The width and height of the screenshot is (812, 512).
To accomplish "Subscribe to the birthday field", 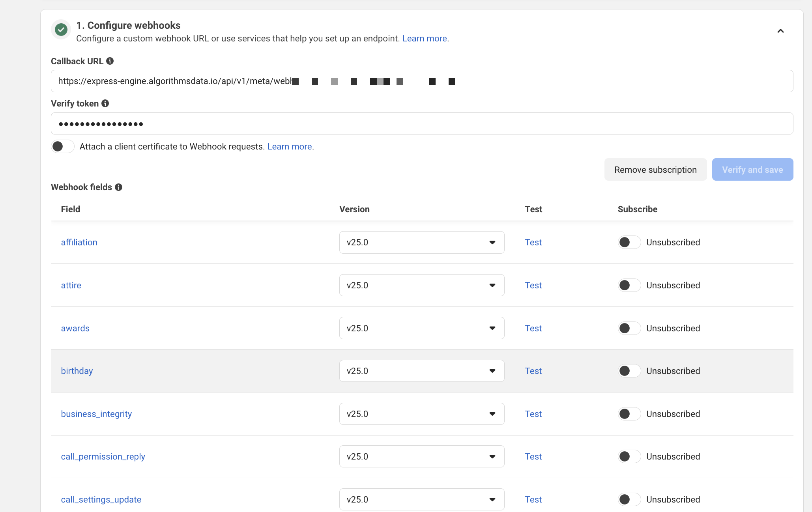I will [x=629, y=371].
